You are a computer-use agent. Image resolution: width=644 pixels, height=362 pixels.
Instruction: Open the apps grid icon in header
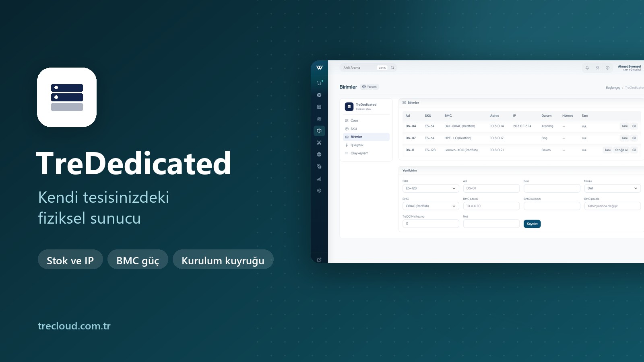coord(597,68)
